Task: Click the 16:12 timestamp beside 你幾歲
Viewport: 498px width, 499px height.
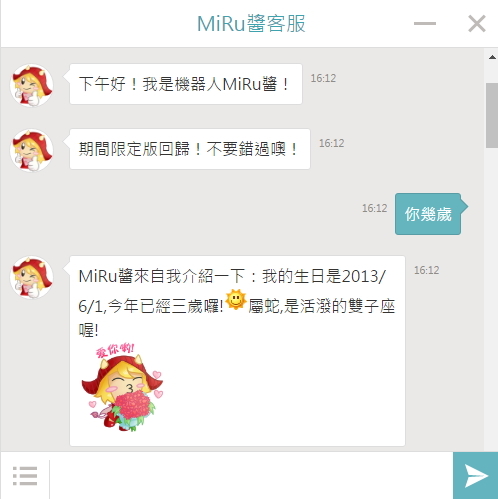Action: 374,208
